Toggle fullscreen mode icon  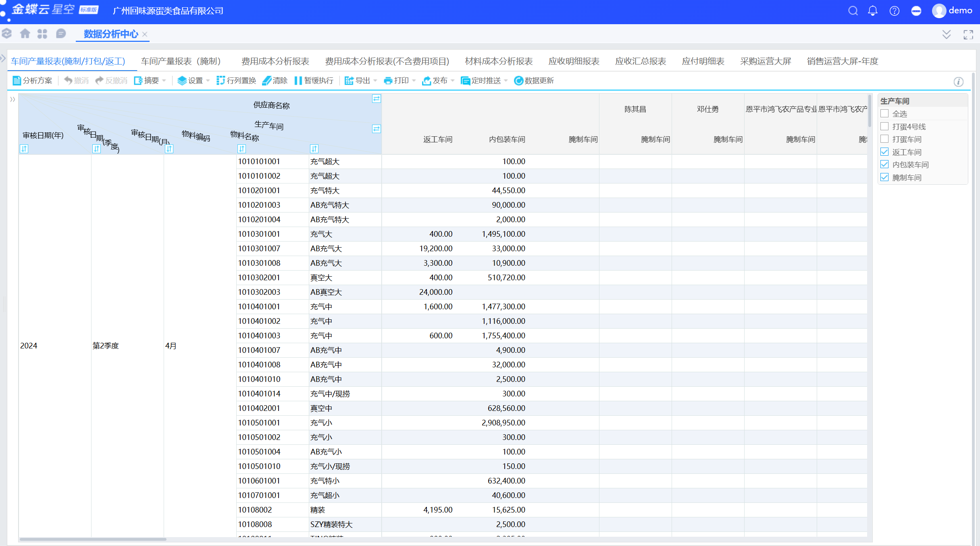coord(968,35)
